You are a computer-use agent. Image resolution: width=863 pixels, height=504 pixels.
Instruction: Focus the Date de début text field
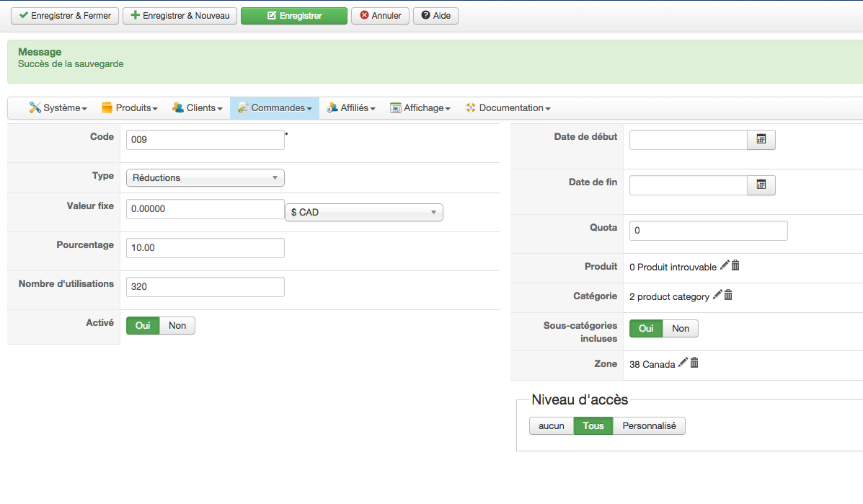[x=689, y=140]
